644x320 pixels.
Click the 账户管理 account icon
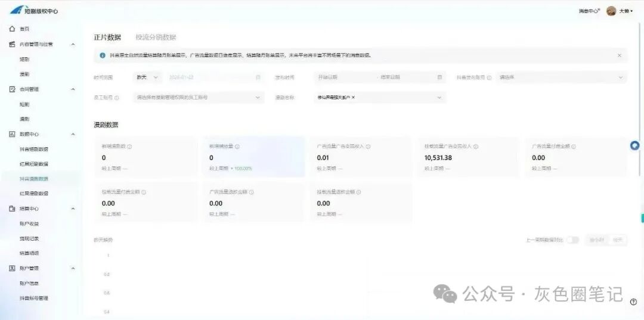coord(13,268)
